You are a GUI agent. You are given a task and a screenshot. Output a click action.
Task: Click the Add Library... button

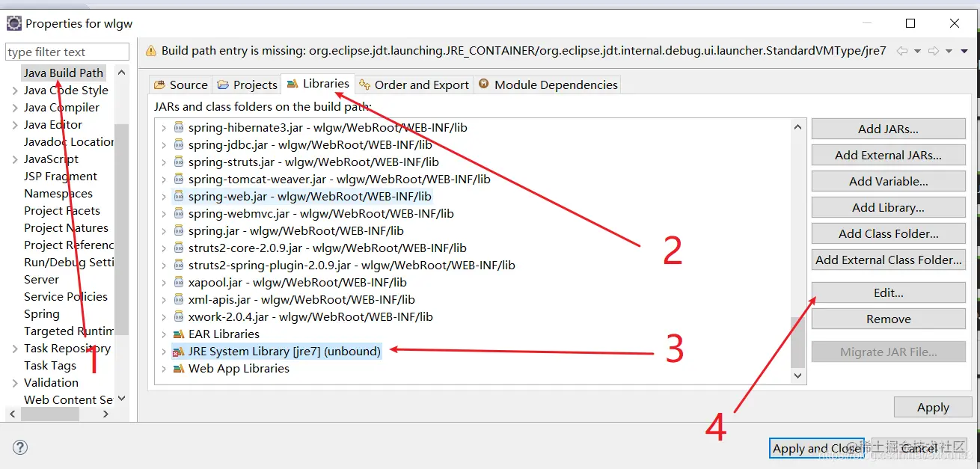[888, 207]
